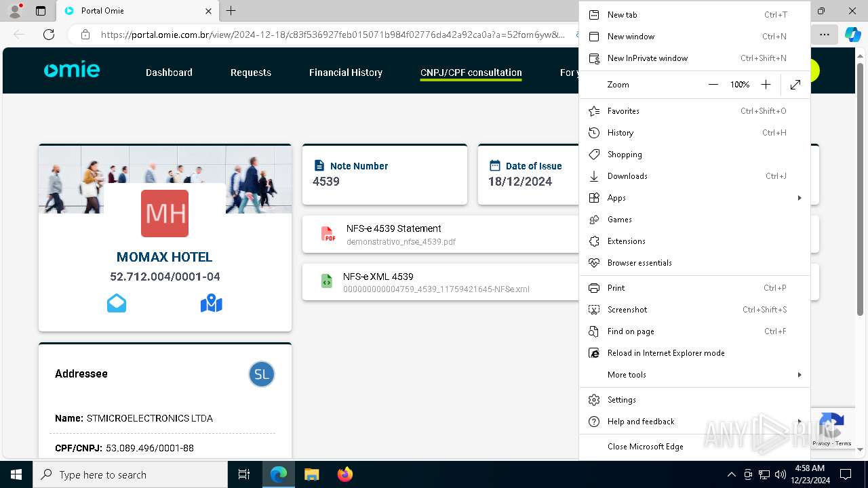Expand the More tools submenu
This screenshot has height=488, width=868.
(694, 375)
